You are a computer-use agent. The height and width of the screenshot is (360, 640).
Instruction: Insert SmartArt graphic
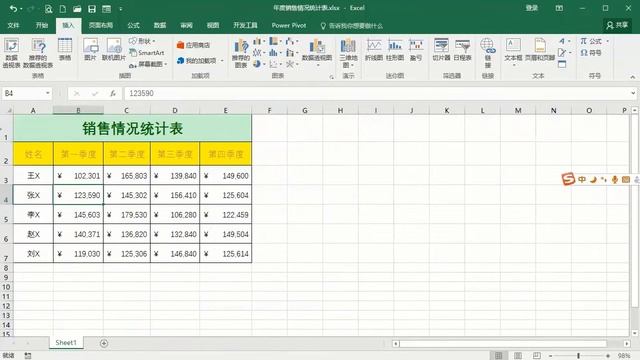pos(147,53)
